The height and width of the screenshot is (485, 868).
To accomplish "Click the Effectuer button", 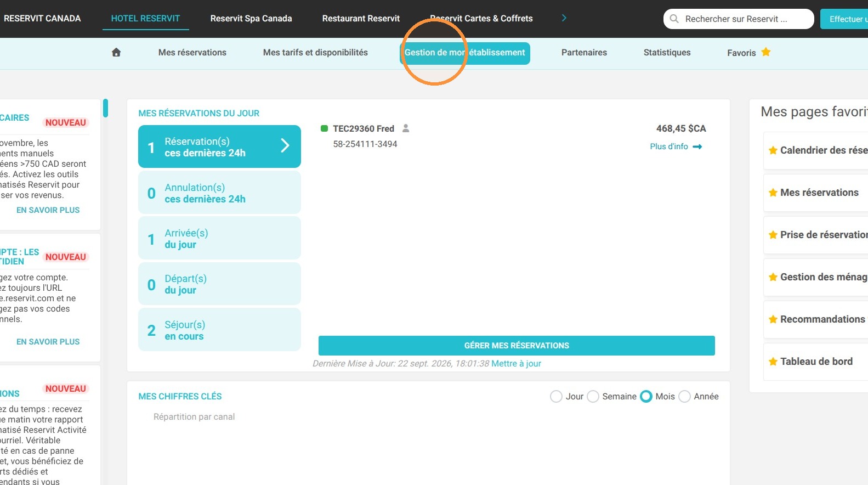I will pyautogui.click(x=844, y=19).
